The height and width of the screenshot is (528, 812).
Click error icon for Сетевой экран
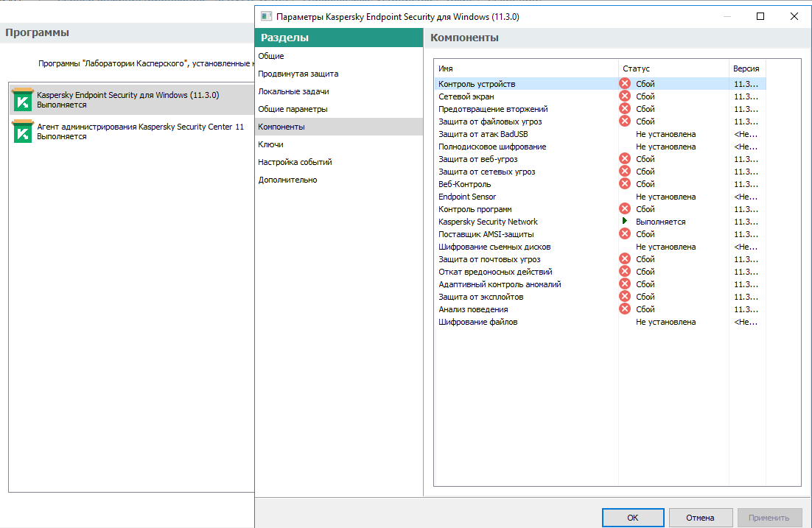625,96
